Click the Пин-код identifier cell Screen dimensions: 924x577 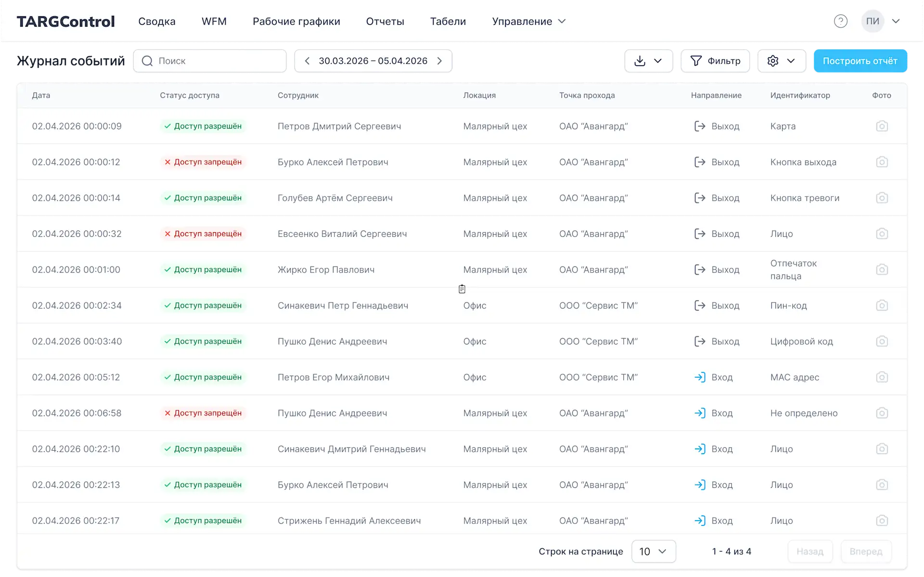[x=788, y=305]
